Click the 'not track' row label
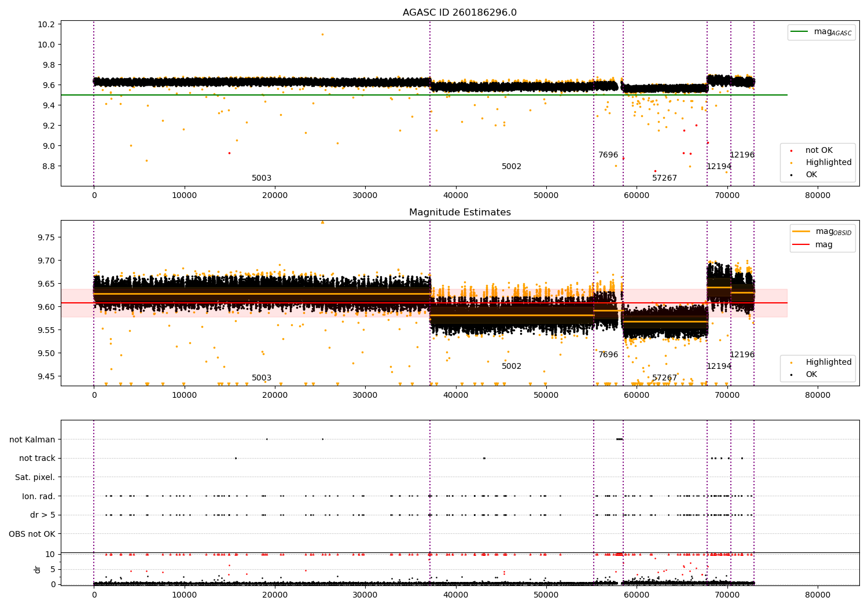This screenshot has width=868, height=608. (37, 459)
